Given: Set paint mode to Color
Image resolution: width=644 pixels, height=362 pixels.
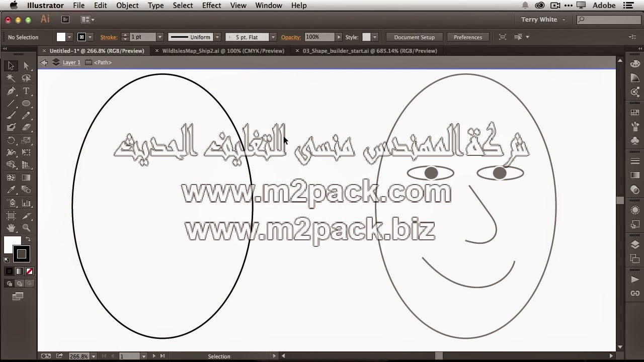Looking at the screenshot, I should tap(9, 271).
